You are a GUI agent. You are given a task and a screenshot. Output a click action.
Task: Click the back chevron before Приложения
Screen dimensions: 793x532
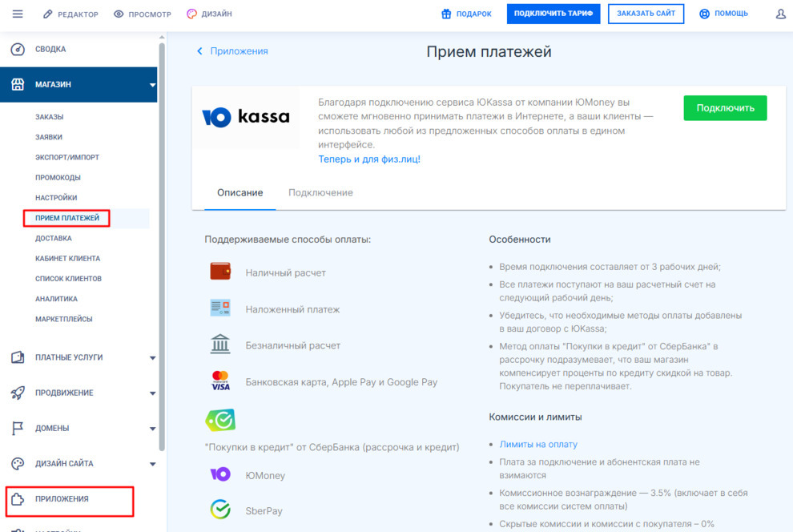point(199,51)
